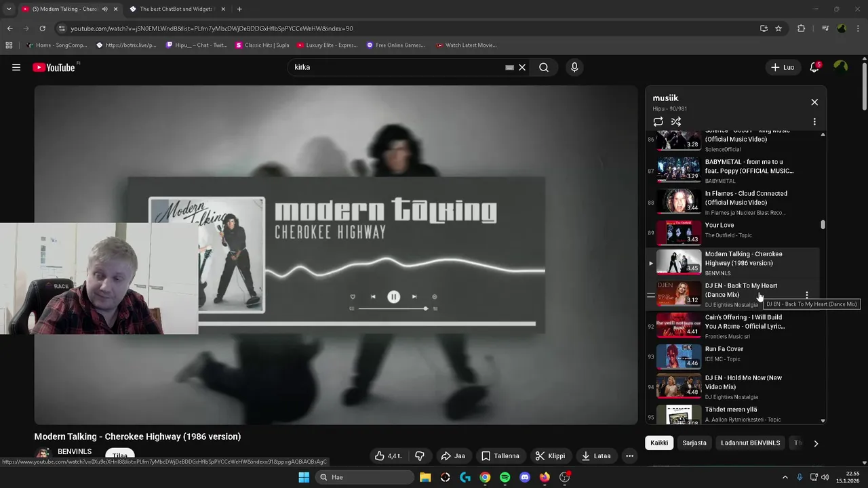Focus the YouTube search field containing kirka
868x488 pixels.
397,67
